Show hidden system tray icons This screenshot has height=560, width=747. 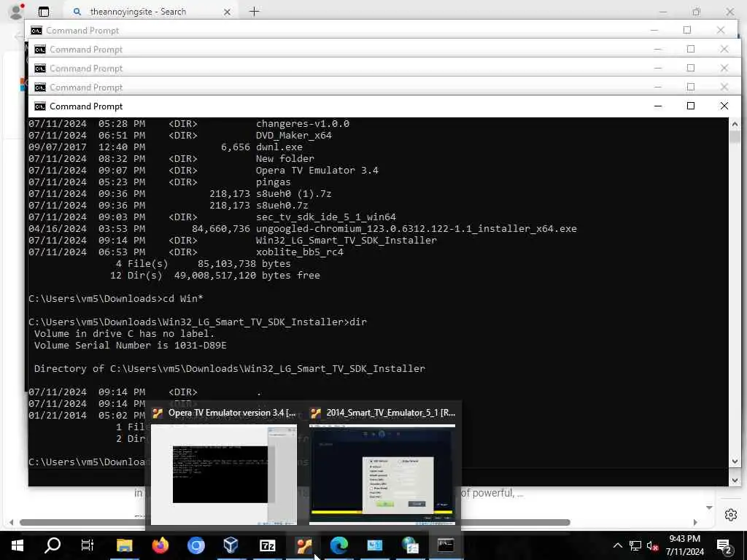tap(617, 545)
